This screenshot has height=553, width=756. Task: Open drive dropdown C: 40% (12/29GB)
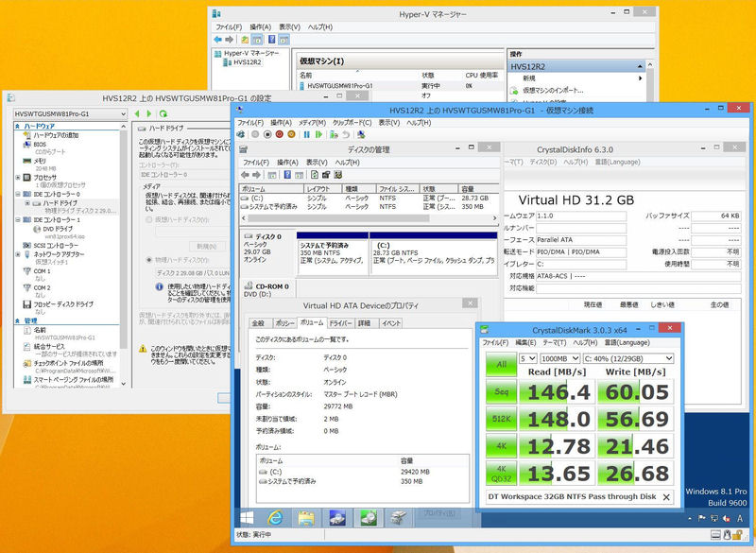click(628, 358)
